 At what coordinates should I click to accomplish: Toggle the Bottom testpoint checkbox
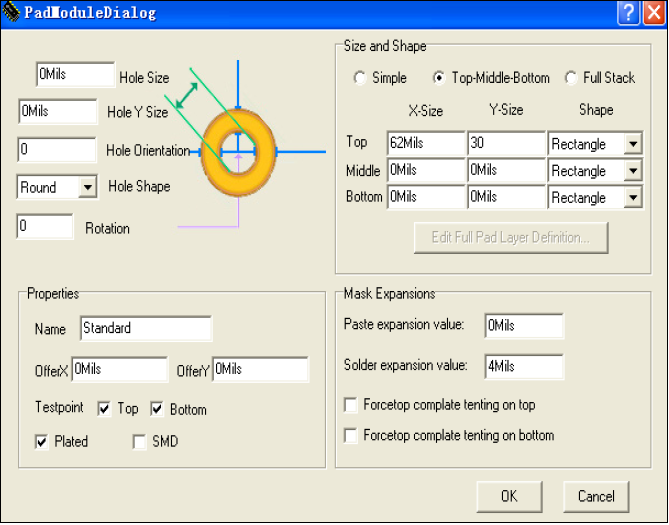point(157,409)
